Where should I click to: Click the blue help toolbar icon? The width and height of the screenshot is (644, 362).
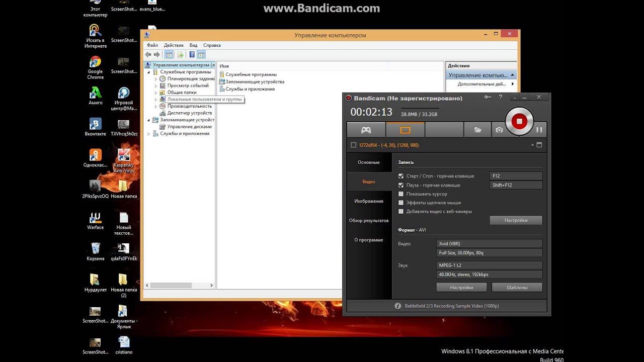pos(192,54)
